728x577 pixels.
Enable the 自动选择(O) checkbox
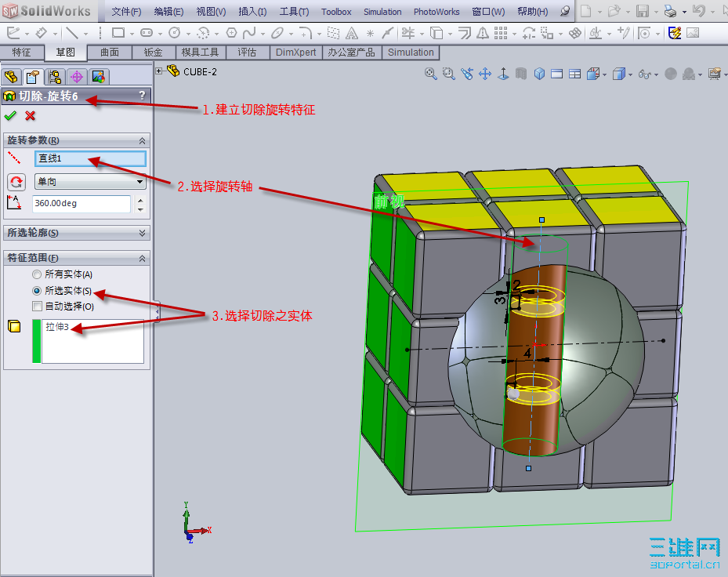tap(37, 307)
